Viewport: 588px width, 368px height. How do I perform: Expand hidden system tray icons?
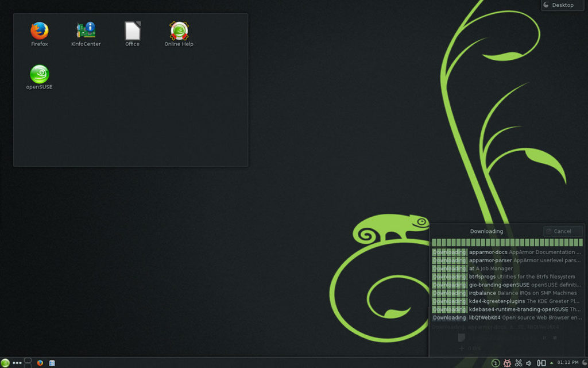point(551,362)
